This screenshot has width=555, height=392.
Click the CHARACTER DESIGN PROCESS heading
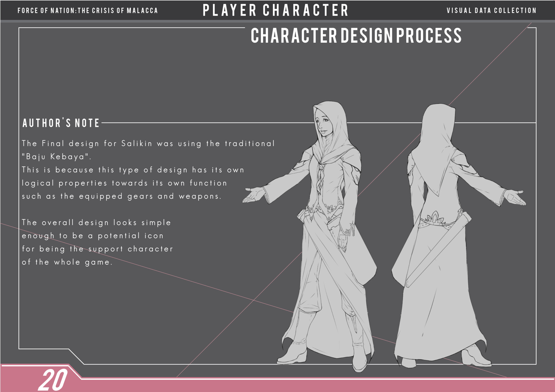356,36
